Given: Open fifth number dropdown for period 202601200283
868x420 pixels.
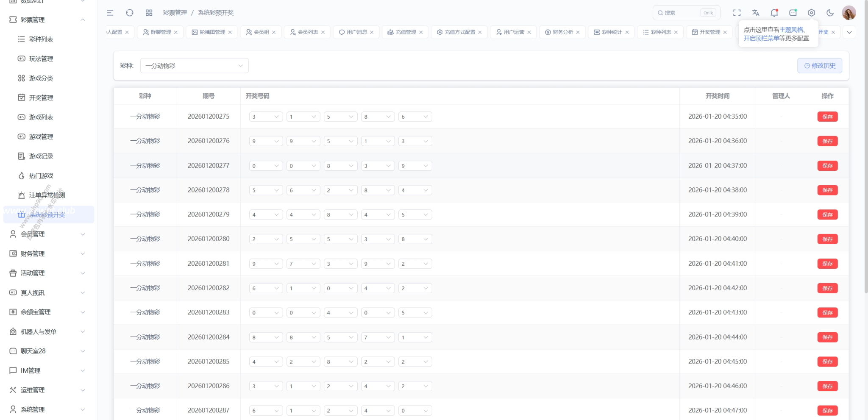Looking at the screenshot, I should coord(415,313).
